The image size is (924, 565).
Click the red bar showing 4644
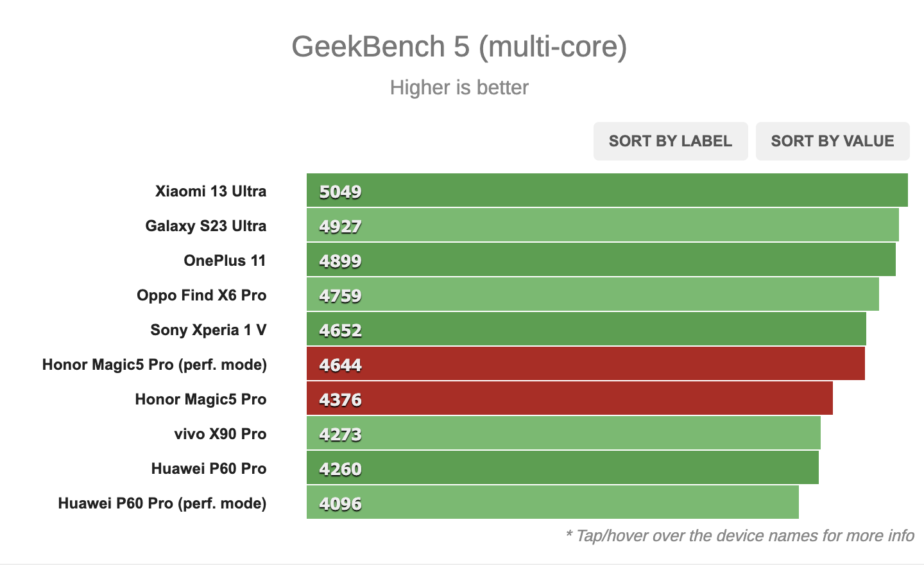pos(585,364)
